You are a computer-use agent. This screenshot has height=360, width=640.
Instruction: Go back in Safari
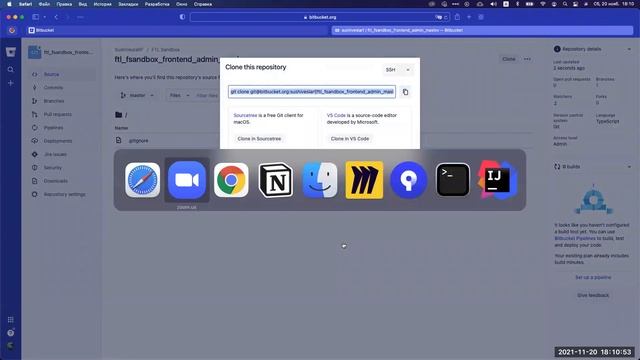pyautogui.click(x=56, y=17)
